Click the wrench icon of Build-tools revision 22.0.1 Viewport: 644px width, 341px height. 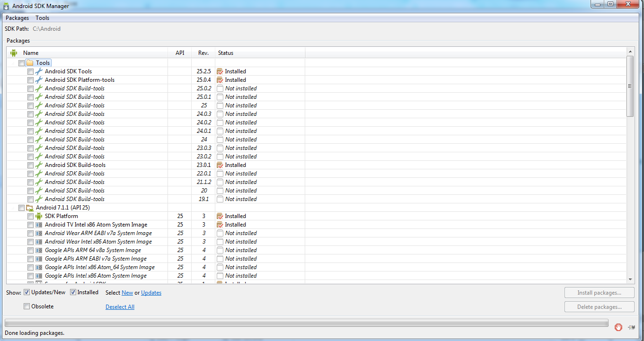pos(39,174)
